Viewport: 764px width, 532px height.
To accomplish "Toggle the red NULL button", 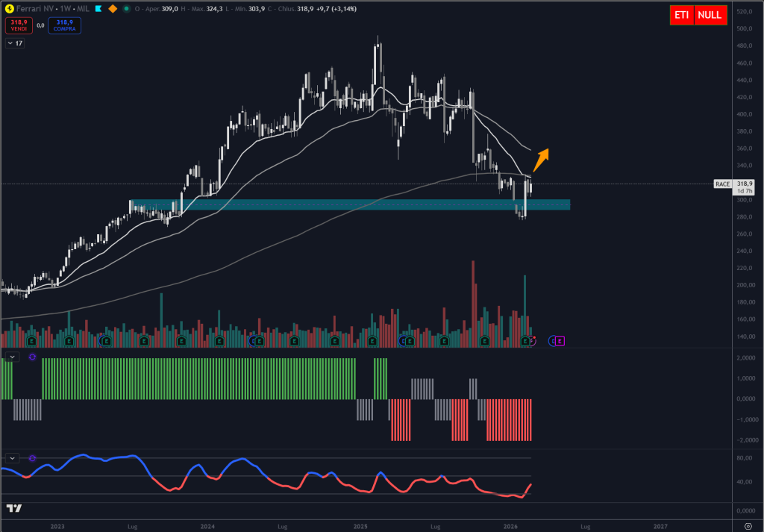I will tap(711, 15).
